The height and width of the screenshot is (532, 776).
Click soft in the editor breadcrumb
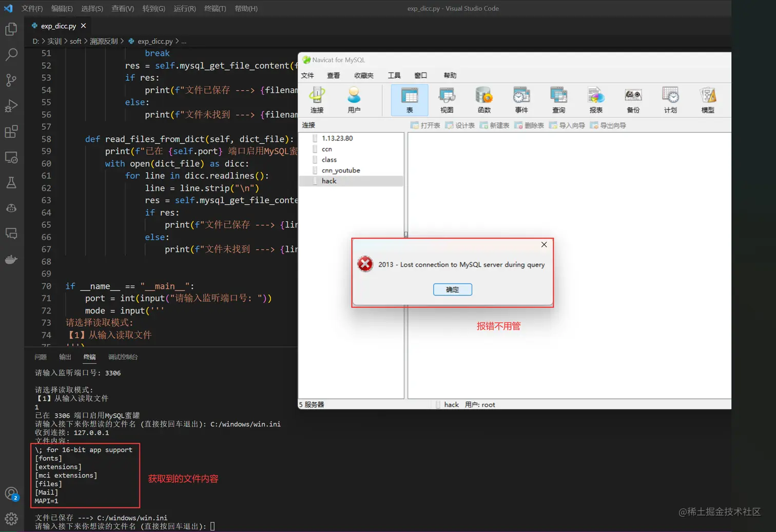click(75, 41)
